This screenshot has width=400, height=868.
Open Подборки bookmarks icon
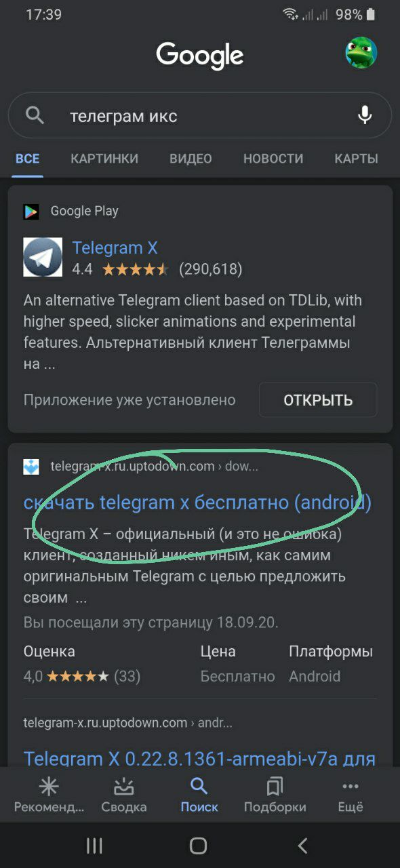tap(275, 787)
